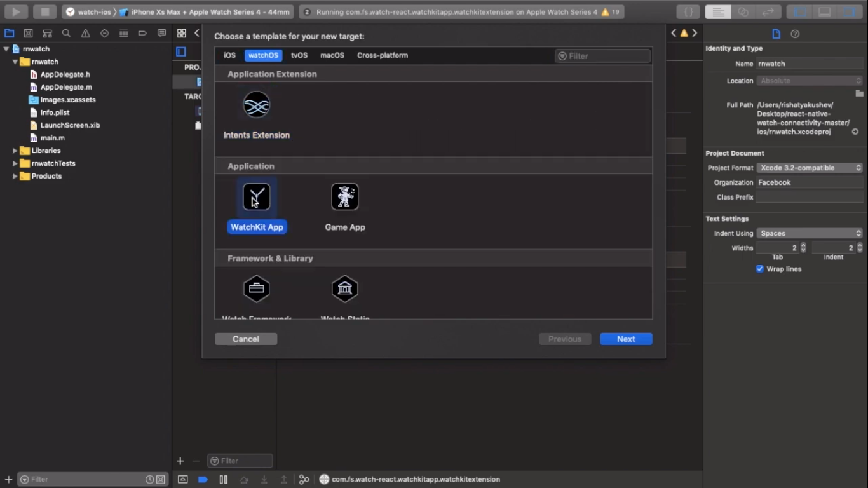
Task: Open the Quick Help inspector icon
Action: [x=795, y=34]
